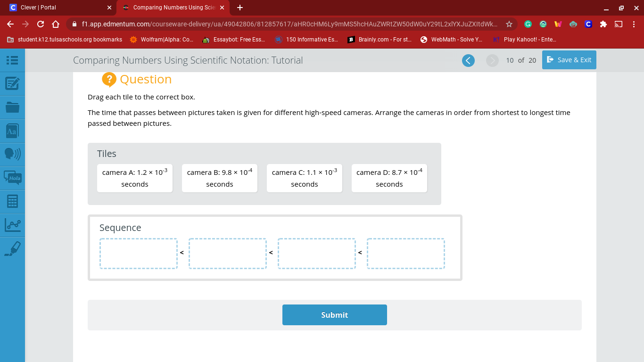Open a new browser tab
Screen dimensions: 644x362
pos(240,8)
